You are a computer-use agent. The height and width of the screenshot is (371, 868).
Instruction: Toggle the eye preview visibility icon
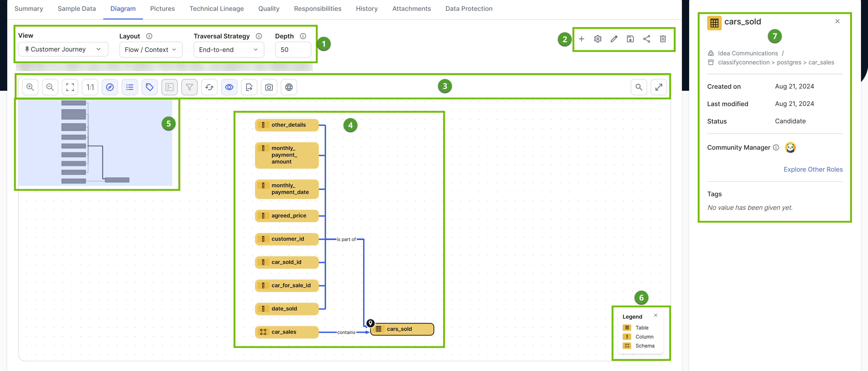pyautogui.click(x=229, y=87)
